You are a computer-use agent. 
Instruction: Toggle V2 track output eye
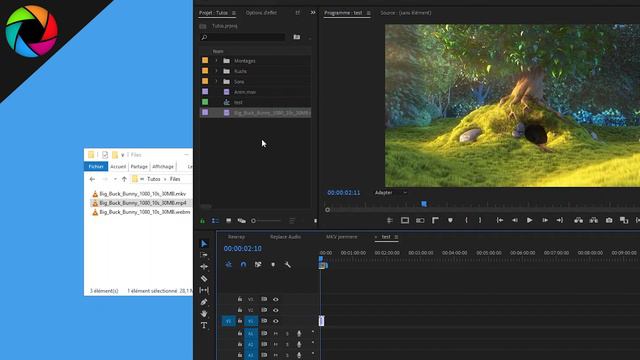pyautogui.click(x=276, y=310)
